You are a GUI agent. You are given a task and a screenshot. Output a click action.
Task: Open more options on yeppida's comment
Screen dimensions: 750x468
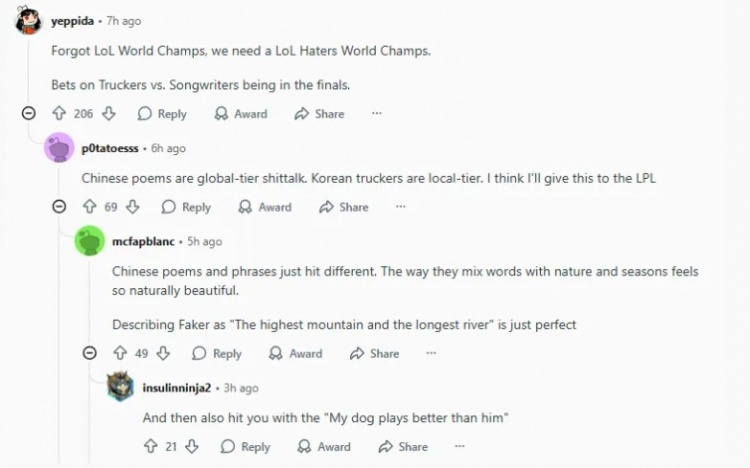377,114
